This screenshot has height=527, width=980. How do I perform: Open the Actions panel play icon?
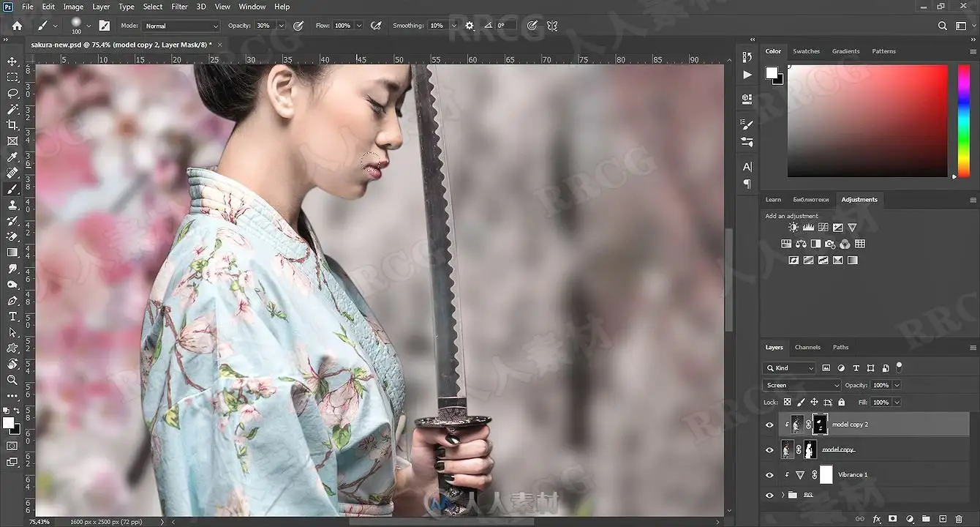coord(747,75)
